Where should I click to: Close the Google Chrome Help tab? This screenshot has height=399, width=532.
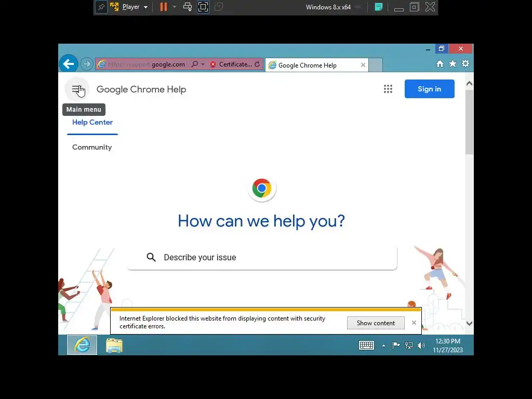point(363,65)
